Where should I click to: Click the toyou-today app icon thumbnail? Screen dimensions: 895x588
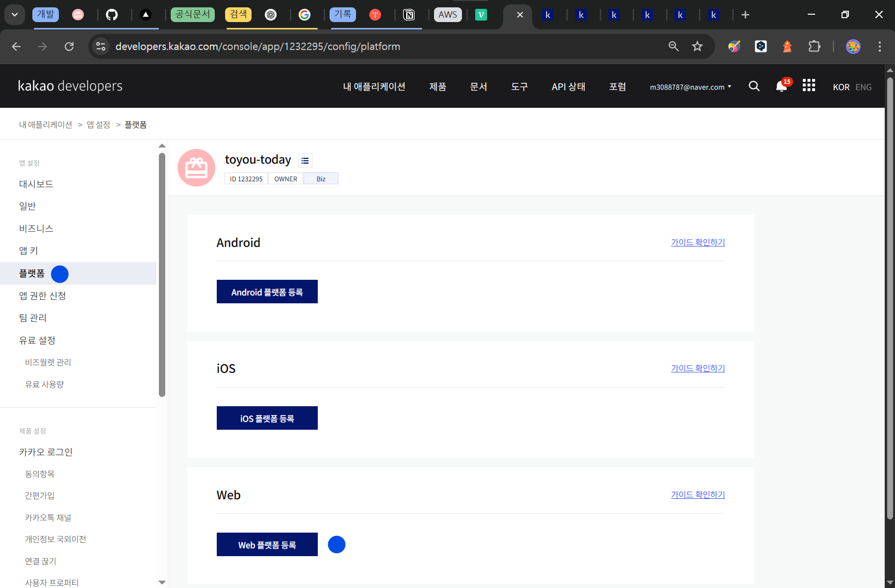tap(196, 168)
